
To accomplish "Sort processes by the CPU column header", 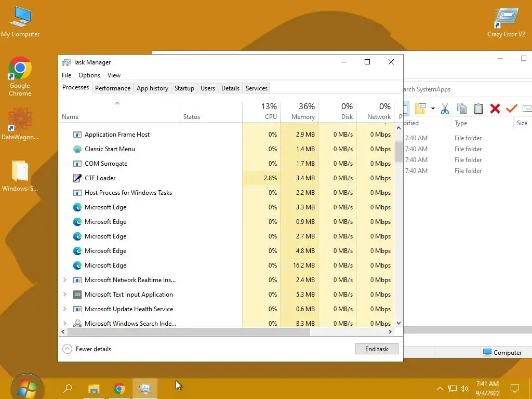I will [x=261, y=112].
